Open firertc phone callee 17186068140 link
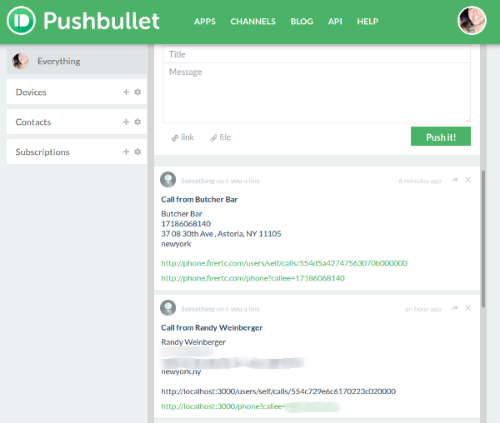 253,278
